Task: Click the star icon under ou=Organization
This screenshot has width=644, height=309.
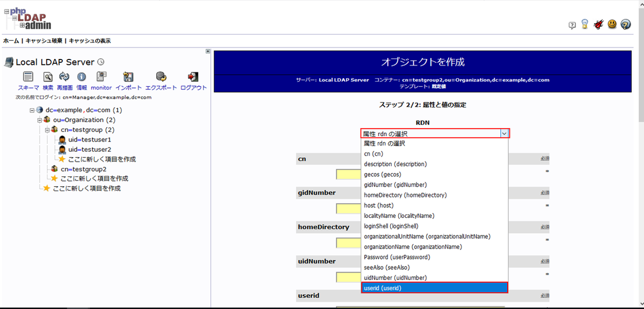Action: click(54, 179)
